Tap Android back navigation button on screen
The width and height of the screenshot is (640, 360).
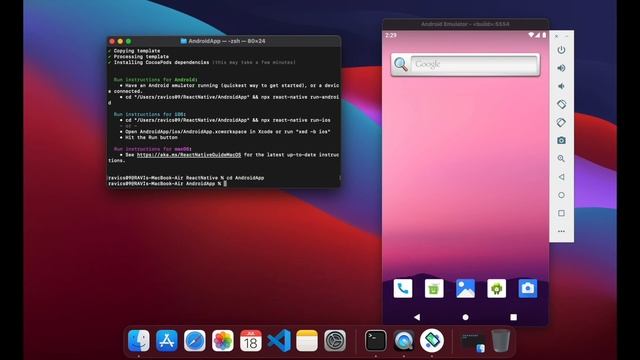[417, 317]
